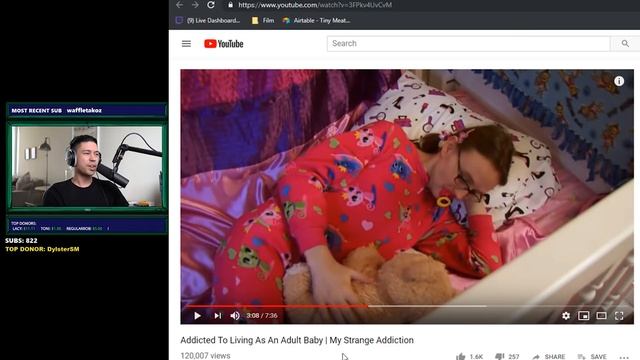This screenshot has width=640, height=360.
Task: Open the player settings gear
Action: 566,316
